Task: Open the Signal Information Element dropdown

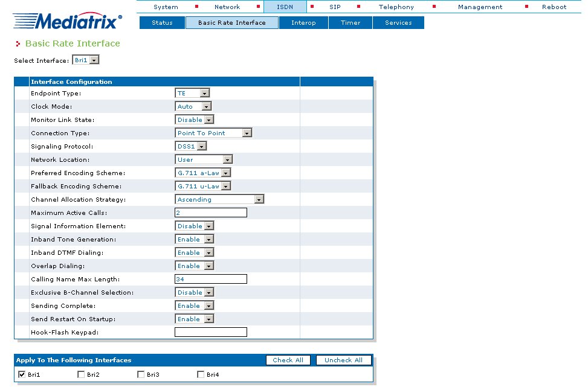Action: point(194,226)
